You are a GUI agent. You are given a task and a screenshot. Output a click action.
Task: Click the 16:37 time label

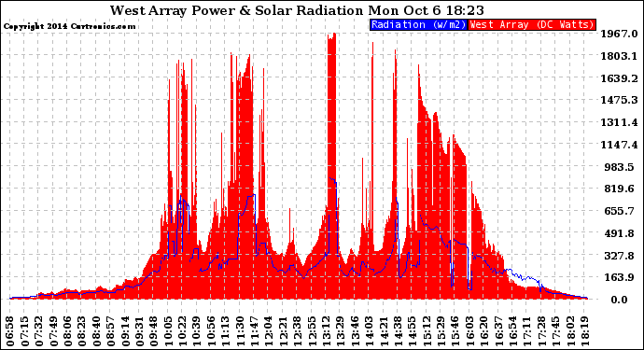click(497, 331)
